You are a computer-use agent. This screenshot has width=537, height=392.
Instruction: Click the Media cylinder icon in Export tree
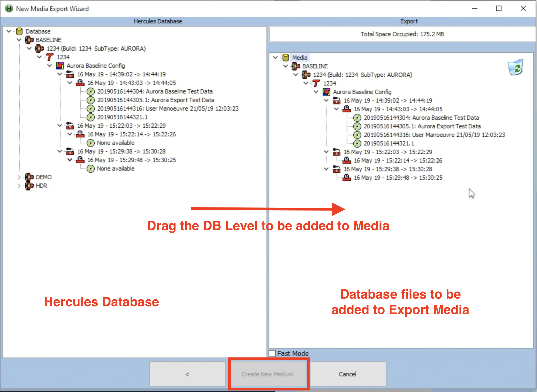286,58
